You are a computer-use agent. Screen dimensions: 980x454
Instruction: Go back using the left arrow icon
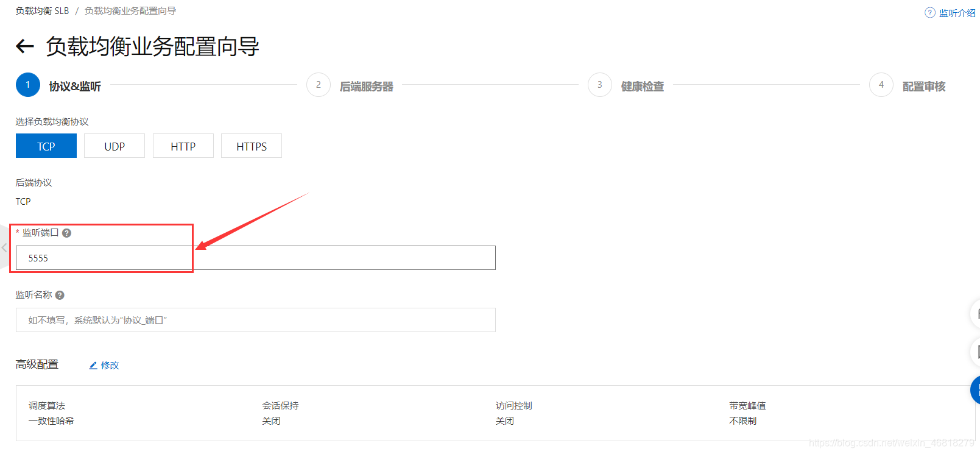click(x=24, y=46)
